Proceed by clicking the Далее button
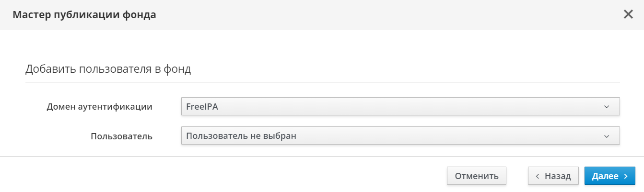Viewport: 644px width, 192px height. coord(609,176)
